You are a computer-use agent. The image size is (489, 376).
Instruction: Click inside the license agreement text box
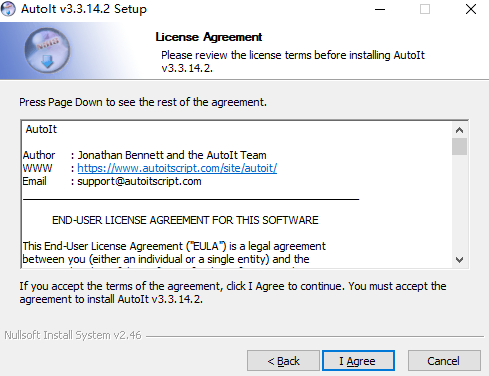point(237,194)
